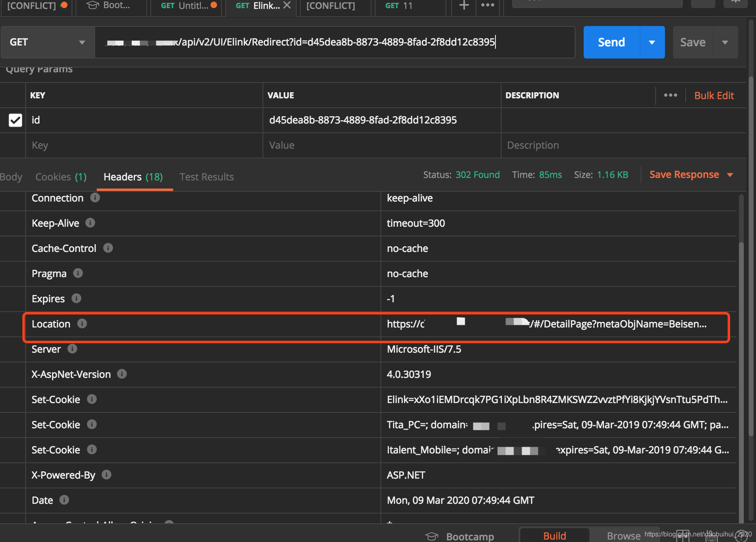Click the info icon next to Pragma
This screenshot has width=756, height=542.
[78, 273]
